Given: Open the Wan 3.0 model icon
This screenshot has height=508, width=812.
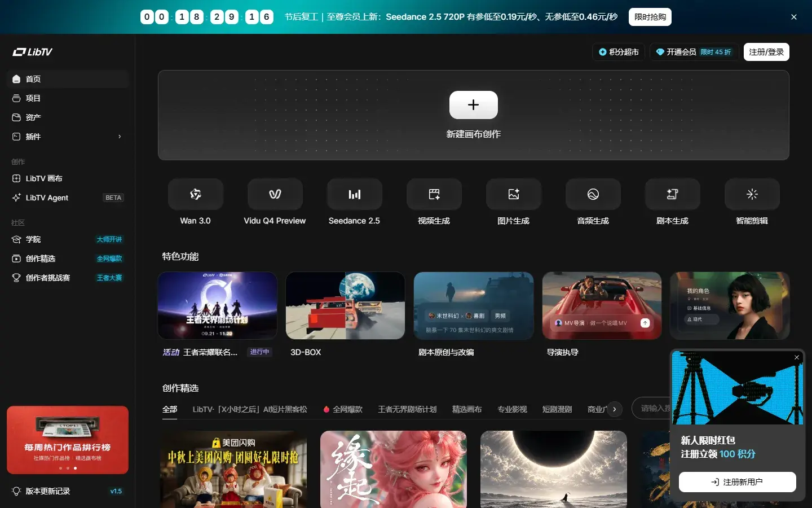Looking at the screenshot, I should click(196, 194).
